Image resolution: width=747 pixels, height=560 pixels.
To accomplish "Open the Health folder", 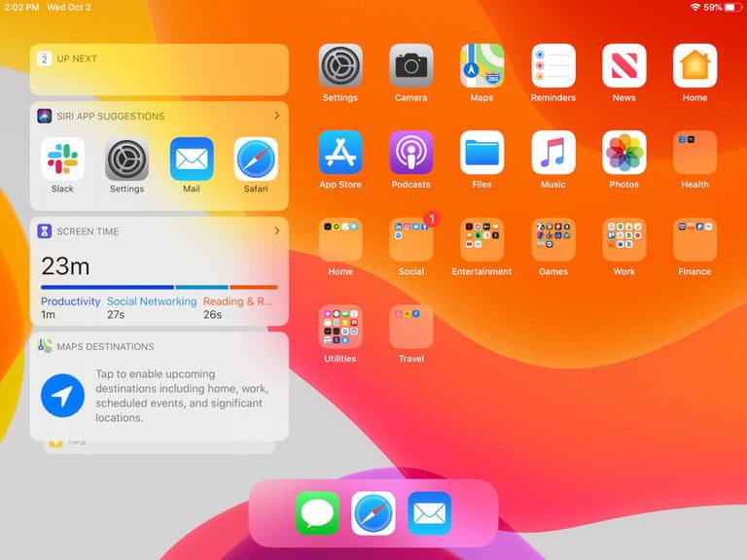I will 695,153.
